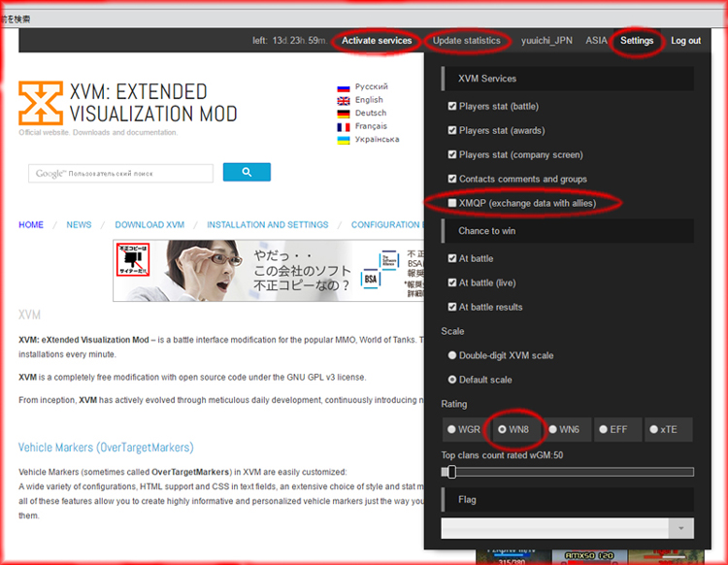Click XVM EXTENDED VISUALIZATION MOD title
The image size is (728, 565).
point(153,103)
